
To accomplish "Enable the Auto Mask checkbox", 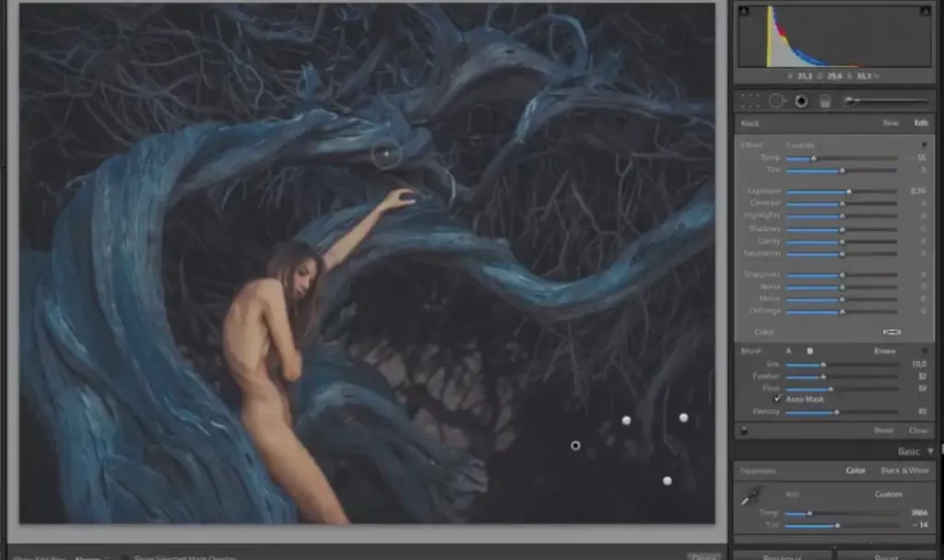I will 777,399.
